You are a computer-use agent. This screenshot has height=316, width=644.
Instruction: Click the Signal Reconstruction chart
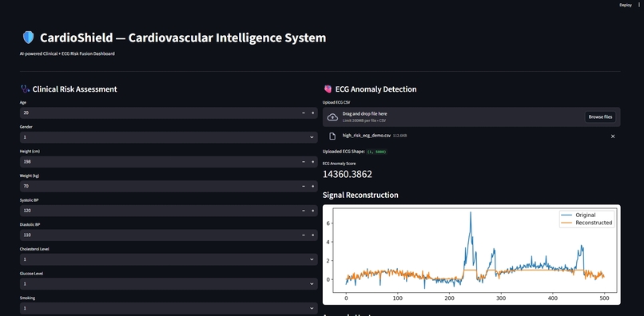click(x=471, y=255)
